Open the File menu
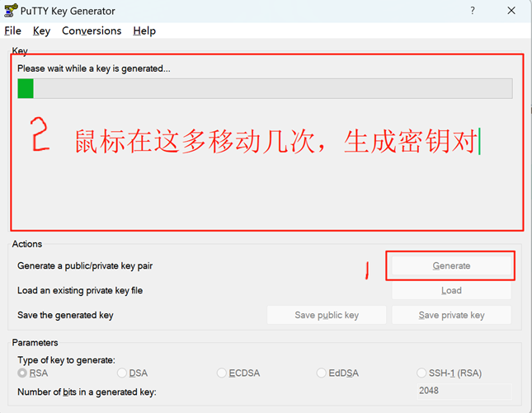The height and width of the screenshot is (413, 532). click(x=13, y=31)
